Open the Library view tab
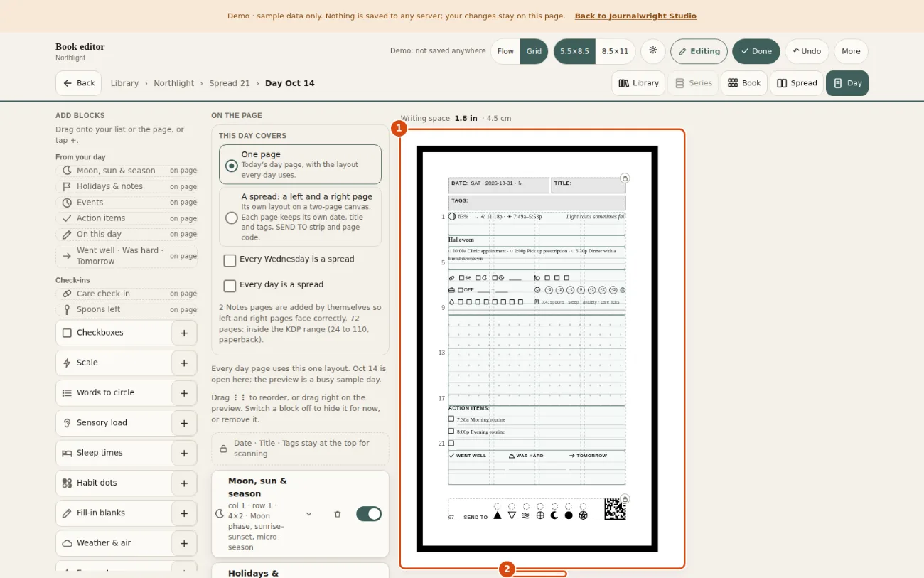This screenshot has width=924, height=578. (x=638, y=83)
